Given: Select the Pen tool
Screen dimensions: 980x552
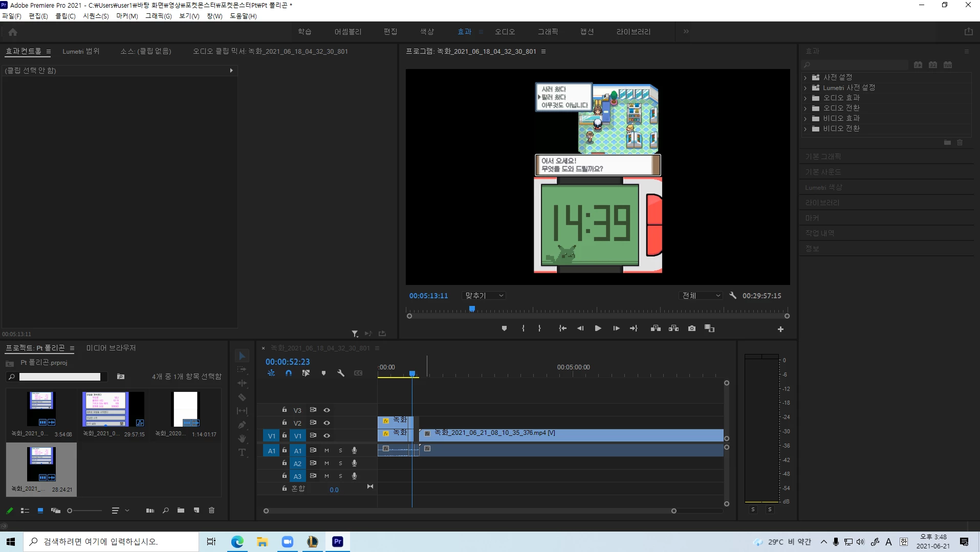Looking at the screenshot, I should pos(242,425).
